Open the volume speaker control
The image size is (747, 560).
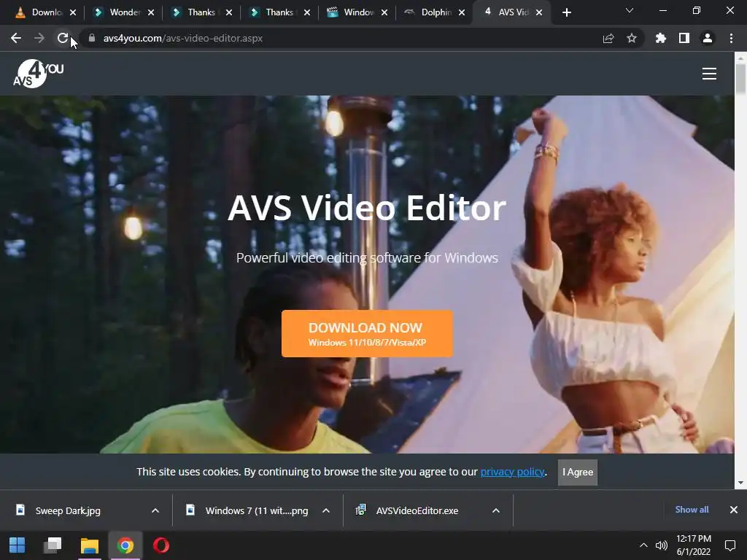coord(661,545)
